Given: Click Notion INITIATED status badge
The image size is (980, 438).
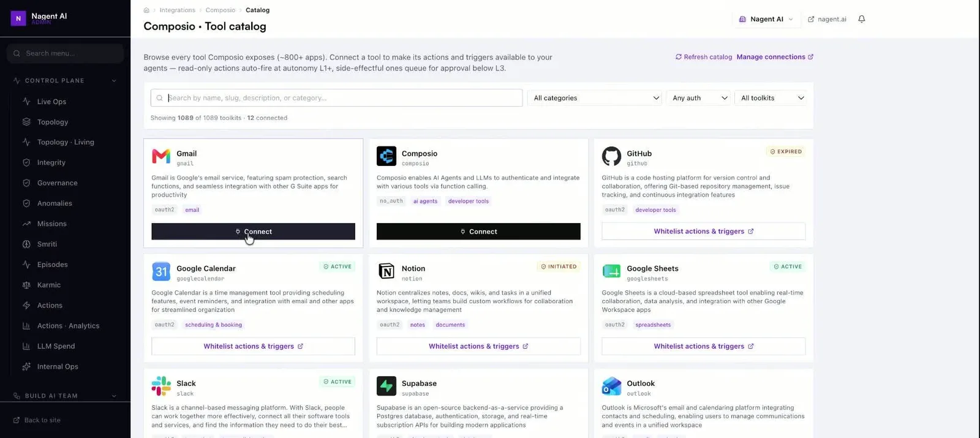Looking at the screenshot, I should click(x=559, y=266).
